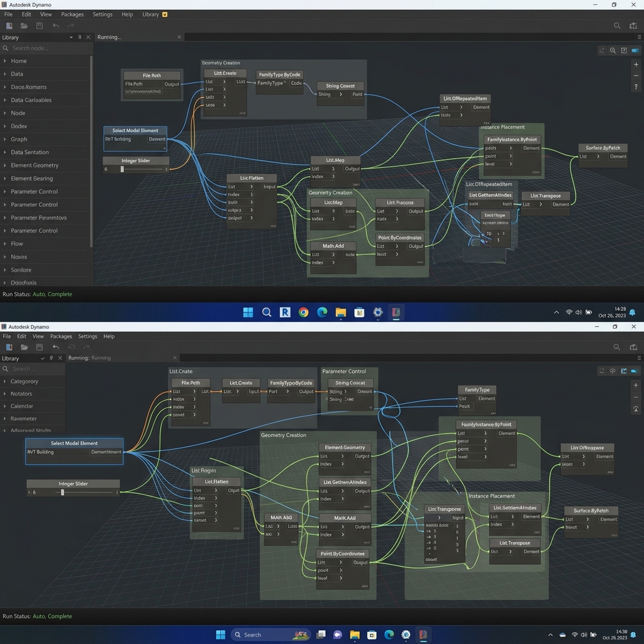Click Open folder icon in bottom Dynamo toolbar

coord(25,347)
